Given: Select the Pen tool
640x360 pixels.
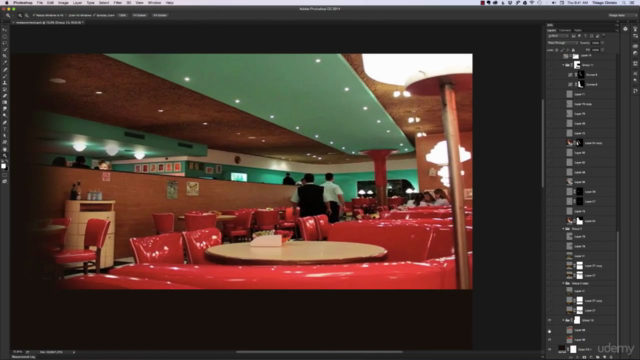Looking at the screenshot, I should click(x=5, y=122).
